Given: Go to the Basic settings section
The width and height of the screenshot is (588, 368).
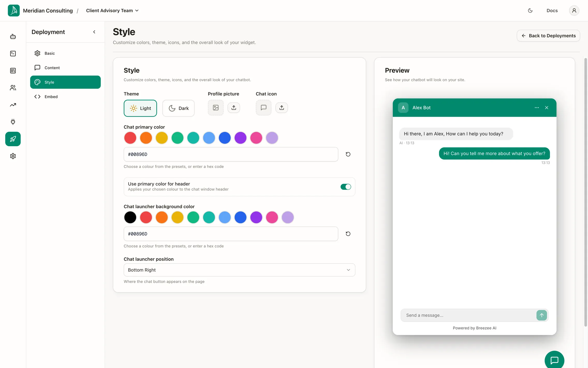Looking at the screenshot, I should click(65, 53).
